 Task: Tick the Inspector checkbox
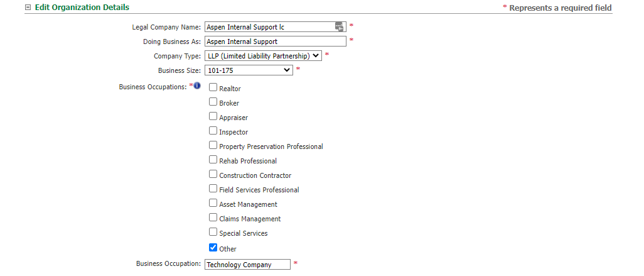click(213, 131)
